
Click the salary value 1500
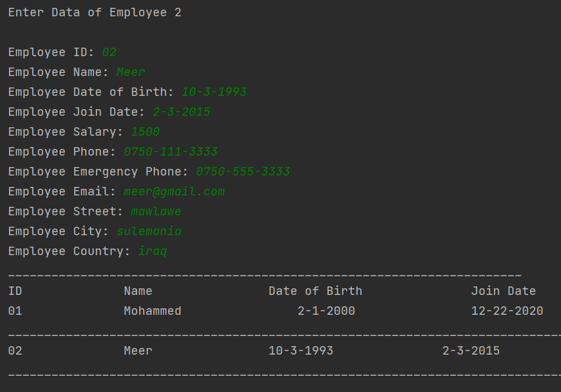click(145, 132)
